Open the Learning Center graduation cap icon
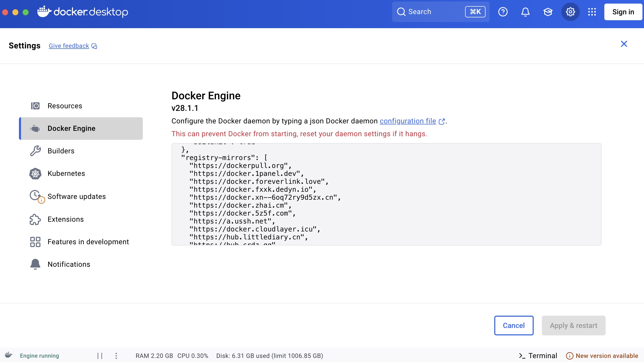The height and width of the screenshot is (362, 644). pos(548,12)
